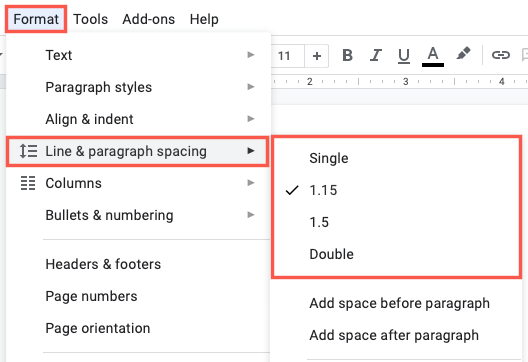528x362 pixels.
Task: Open the highlight color pen tool
Action: [463, 54]
